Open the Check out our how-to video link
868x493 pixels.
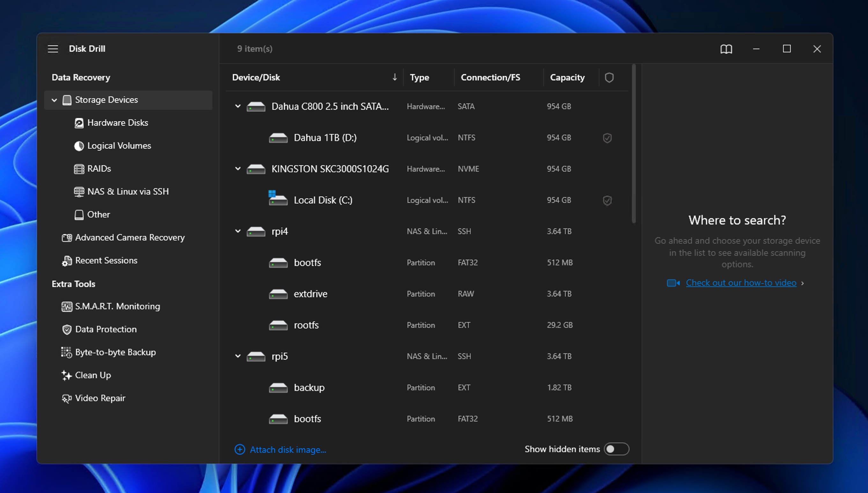[741, 283]
